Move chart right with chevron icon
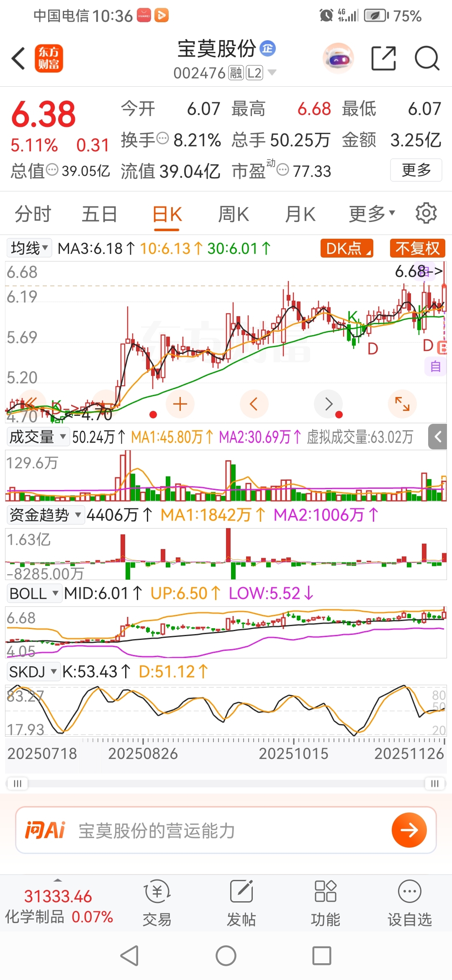Screen dimensions: 452x980 [329, 404]
